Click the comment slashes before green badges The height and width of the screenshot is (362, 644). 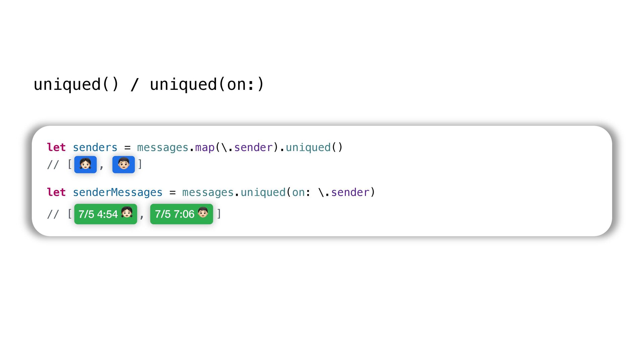tap(53, 214)
